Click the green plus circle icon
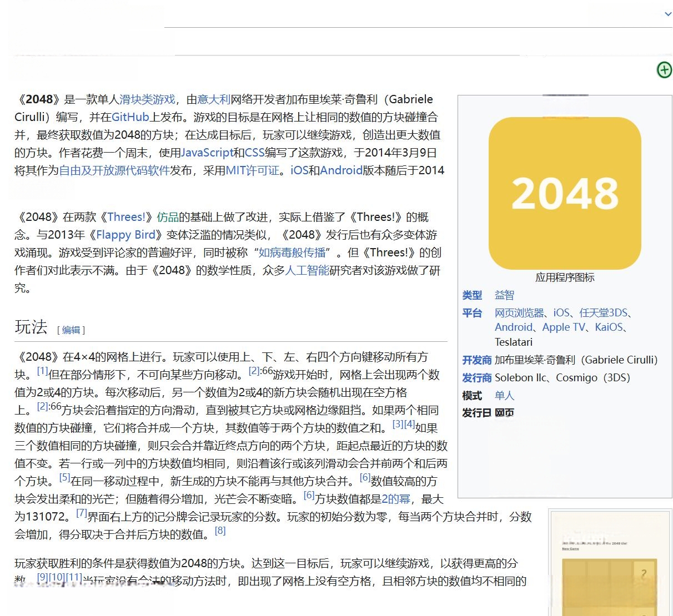This screenshot has width=673, height=616. pos(664,70)
